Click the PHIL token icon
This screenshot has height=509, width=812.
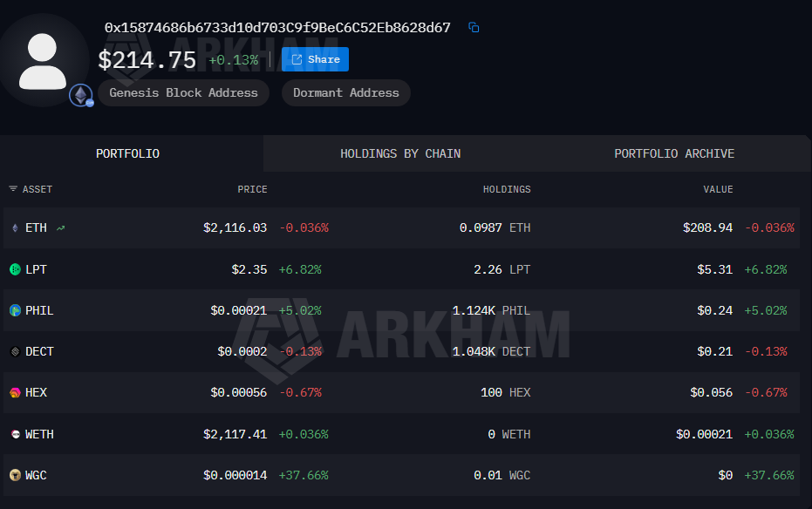click(15, 310)
